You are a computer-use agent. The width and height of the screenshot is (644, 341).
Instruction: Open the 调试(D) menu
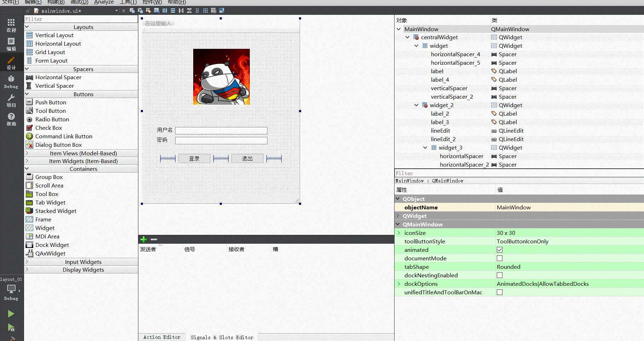pos(79,2)
